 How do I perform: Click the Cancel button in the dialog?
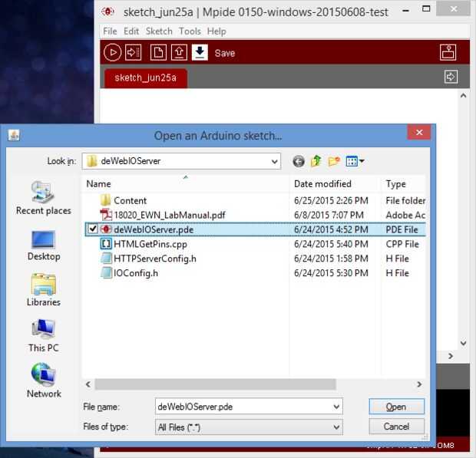point(396,427)
